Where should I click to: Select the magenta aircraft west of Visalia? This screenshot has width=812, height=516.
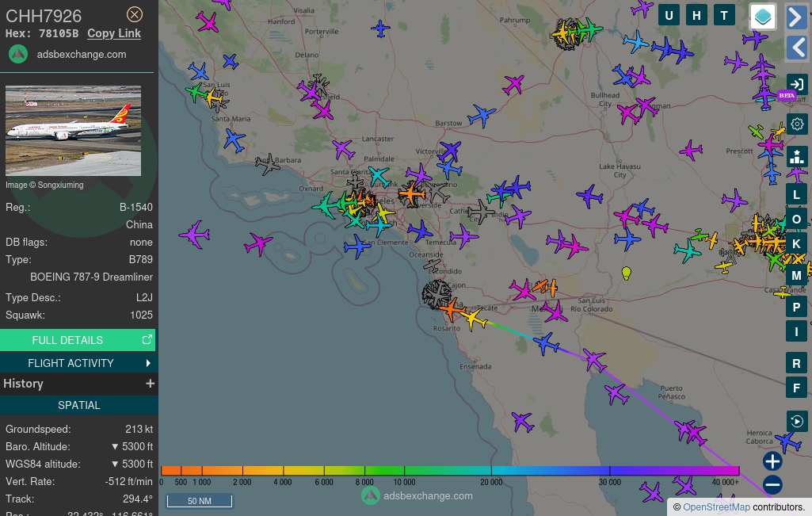click(x=207, y=22)
